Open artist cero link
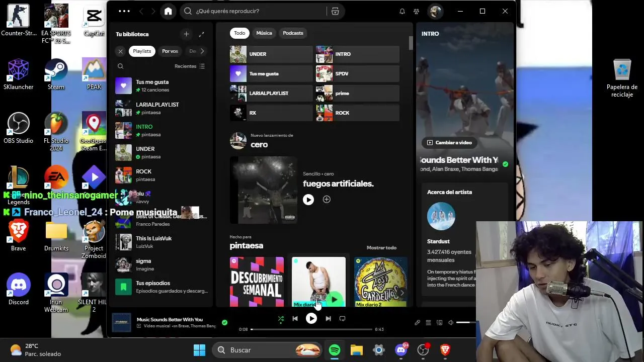Image resolution: width=644 pixels, height=362 pixels. (x=259, y=145)
